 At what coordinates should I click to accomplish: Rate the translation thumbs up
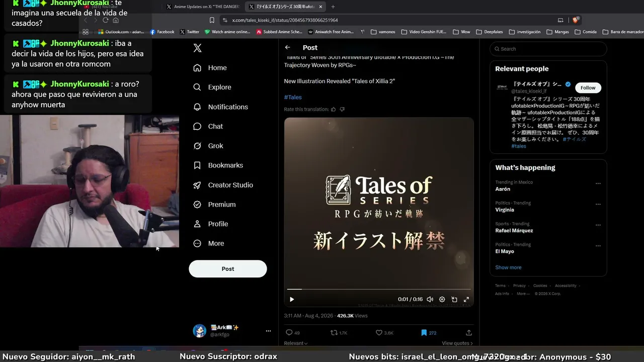[x=333, y=109]
